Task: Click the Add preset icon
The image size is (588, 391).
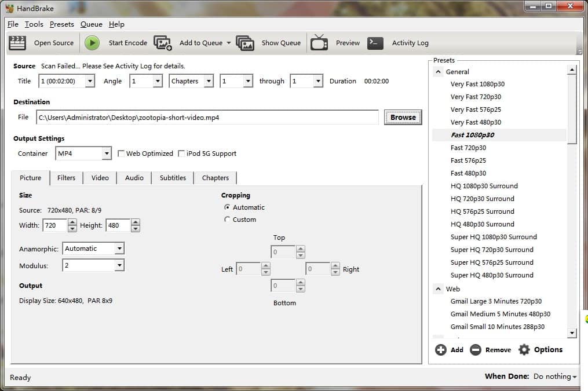Action: tap(440, 349)
